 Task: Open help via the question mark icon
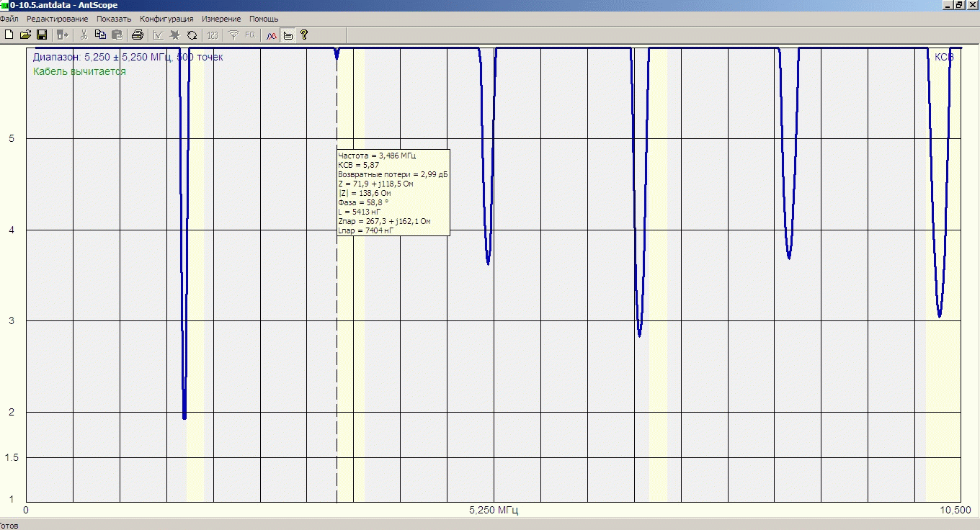[304, 35]
